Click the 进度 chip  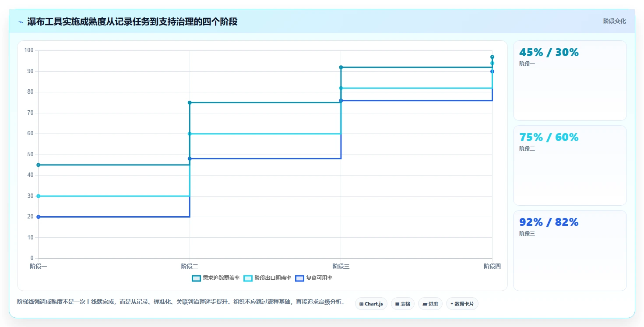point(430,304)
